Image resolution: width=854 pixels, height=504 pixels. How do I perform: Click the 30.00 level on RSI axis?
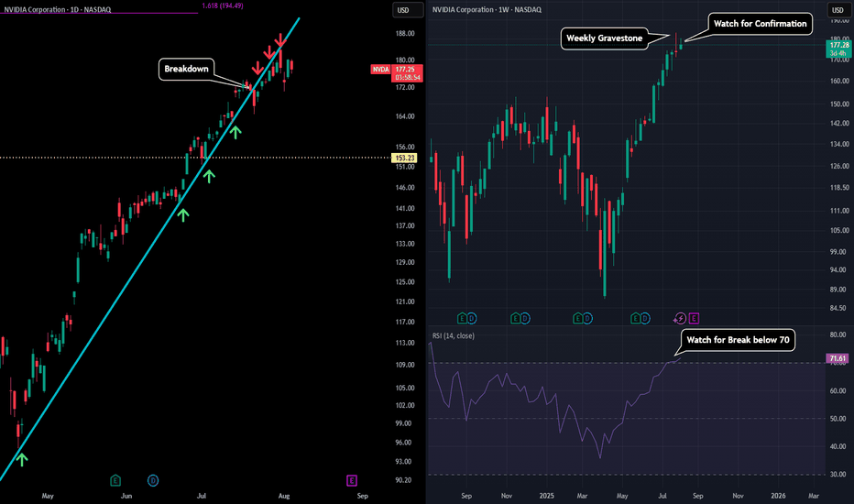[838, 475]
